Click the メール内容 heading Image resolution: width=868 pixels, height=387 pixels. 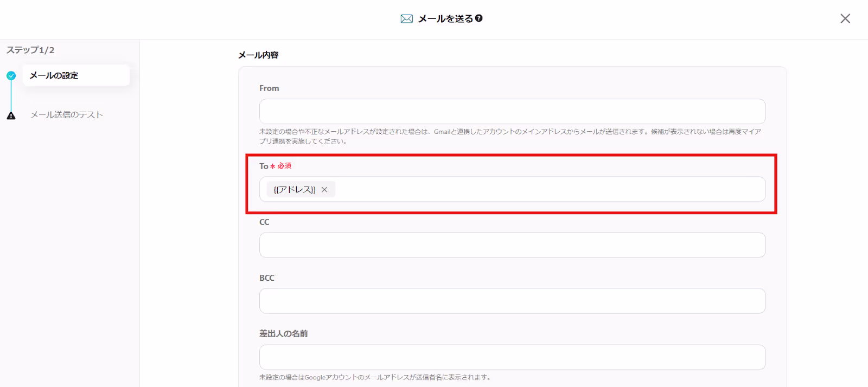(258, 55)
